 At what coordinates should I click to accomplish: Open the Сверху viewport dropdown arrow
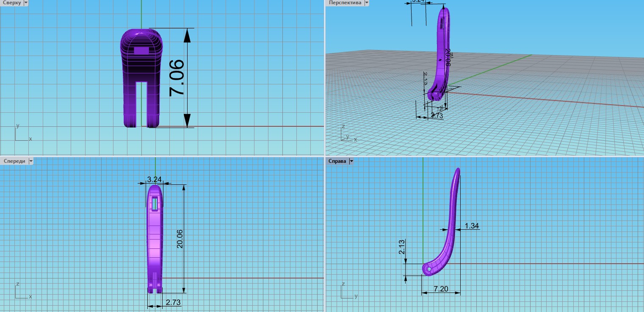point(26,3)
